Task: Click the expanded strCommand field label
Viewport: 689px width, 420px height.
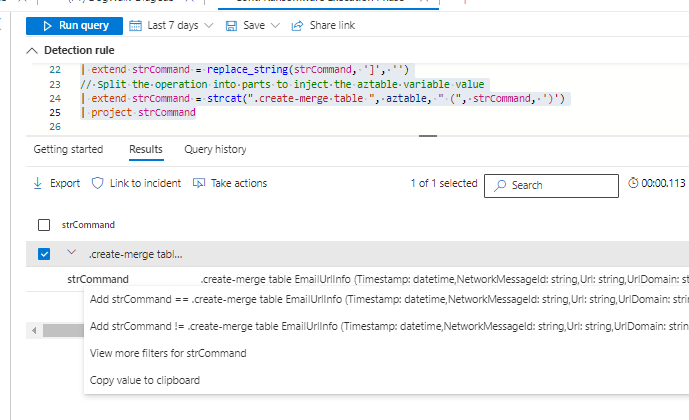Action: (98, 279)
